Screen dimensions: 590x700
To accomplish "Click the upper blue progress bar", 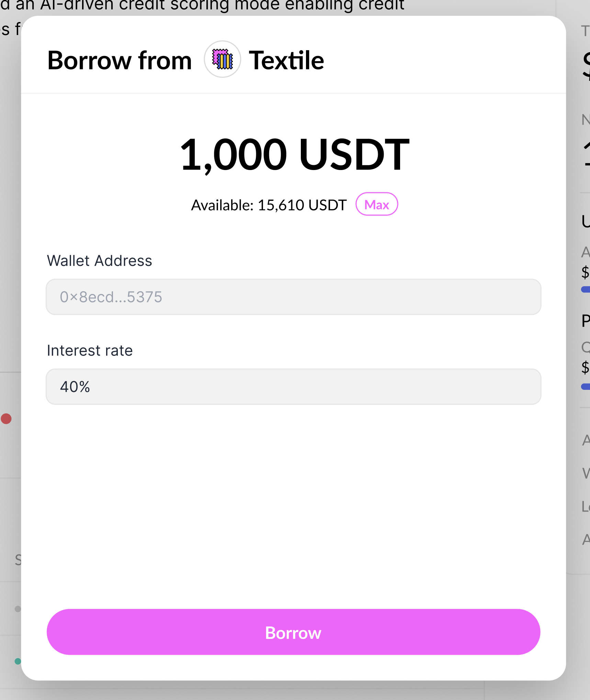I will click(586, 290).
